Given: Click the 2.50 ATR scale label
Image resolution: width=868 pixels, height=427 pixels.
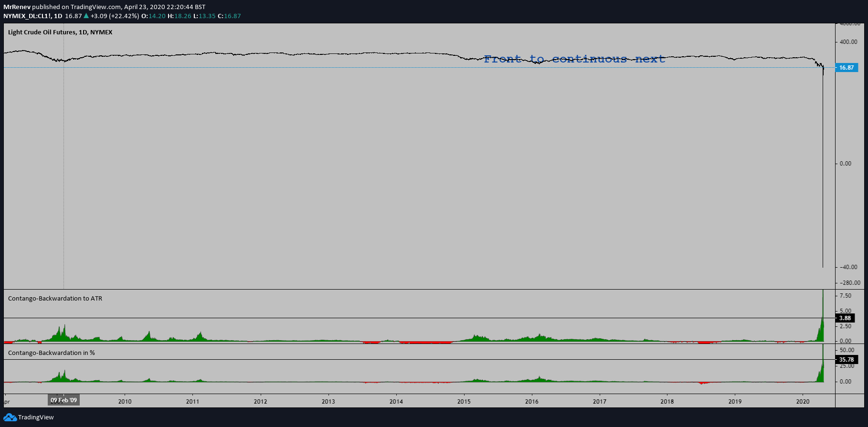Looking at the screenshot, I should click(846, 326).
